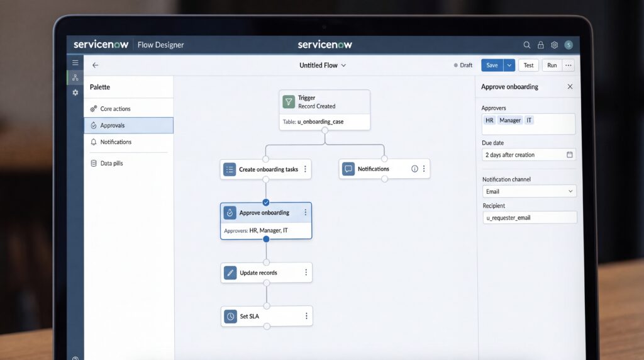Click the Notifications node chat icon

pyautogui.click(x=348, y=169)
